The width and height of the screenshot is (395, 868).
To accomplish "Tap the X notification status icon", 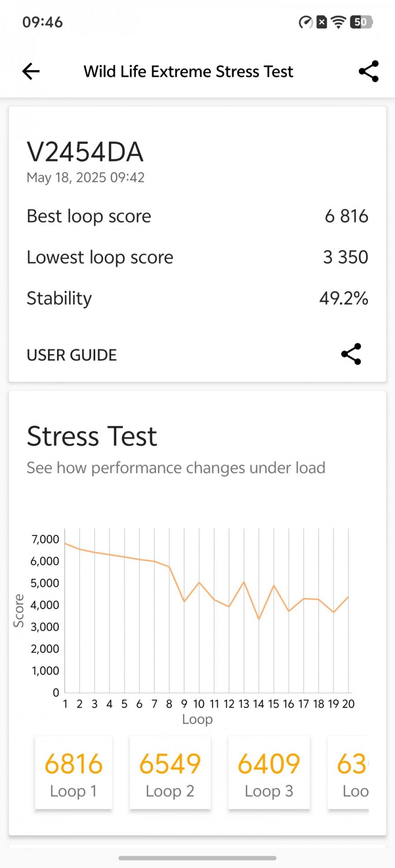I will [322, 22].
